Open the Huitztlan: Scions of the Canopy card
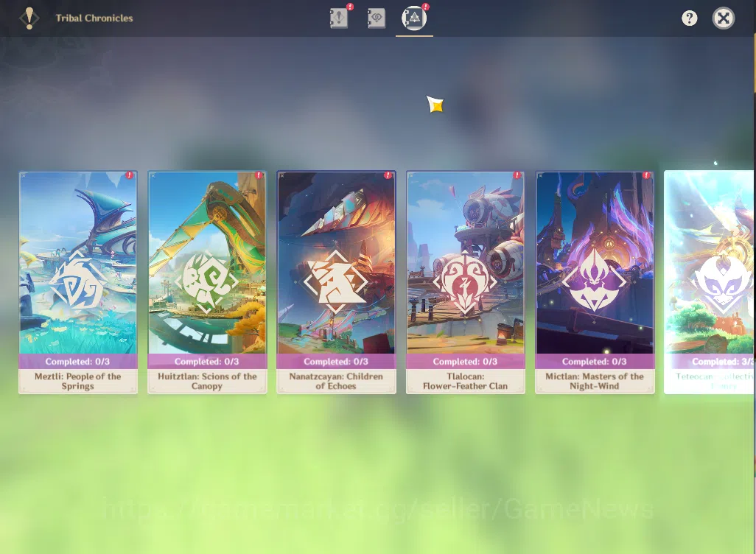The width and height of the screenshot is (756, 554). (207, 282)
